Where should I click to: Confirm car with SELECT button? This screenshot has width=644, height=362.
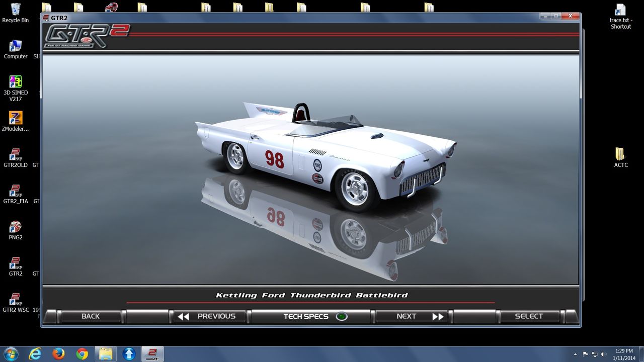tap(529, 316)
